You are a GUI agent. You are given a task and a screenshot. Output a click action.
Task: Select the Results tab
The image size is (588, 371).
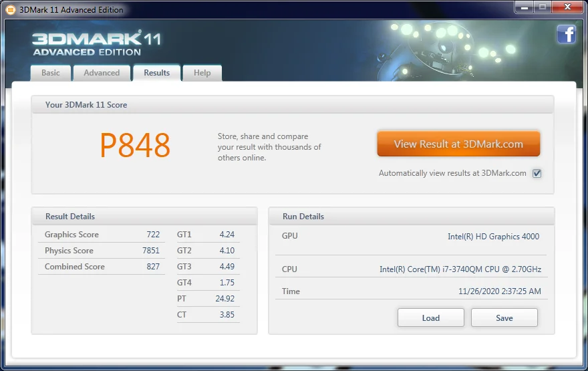pos(157,73)
